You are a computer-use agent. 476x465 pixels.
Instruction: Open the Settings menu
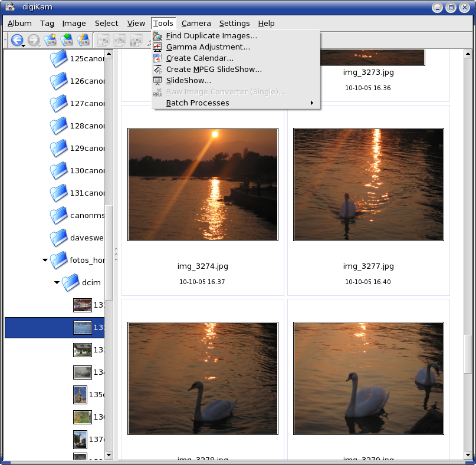click(234, 24)
